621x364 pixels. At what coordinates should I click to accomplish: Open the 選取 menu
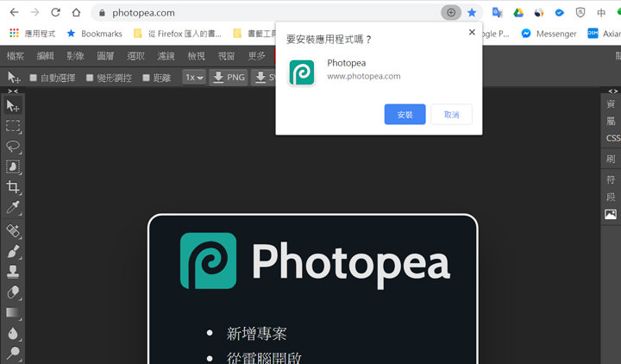point(135,56)
